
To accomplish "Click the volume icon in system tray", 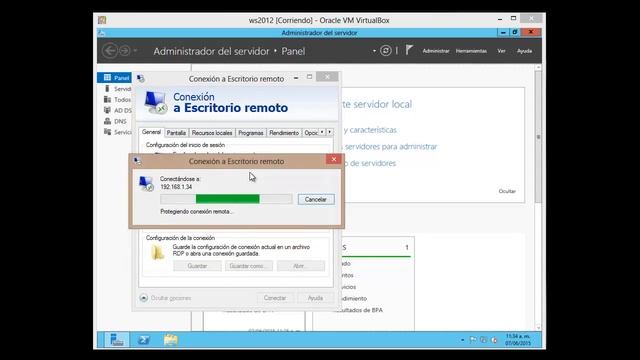I will pyautogui.click(x=494, y=340).
